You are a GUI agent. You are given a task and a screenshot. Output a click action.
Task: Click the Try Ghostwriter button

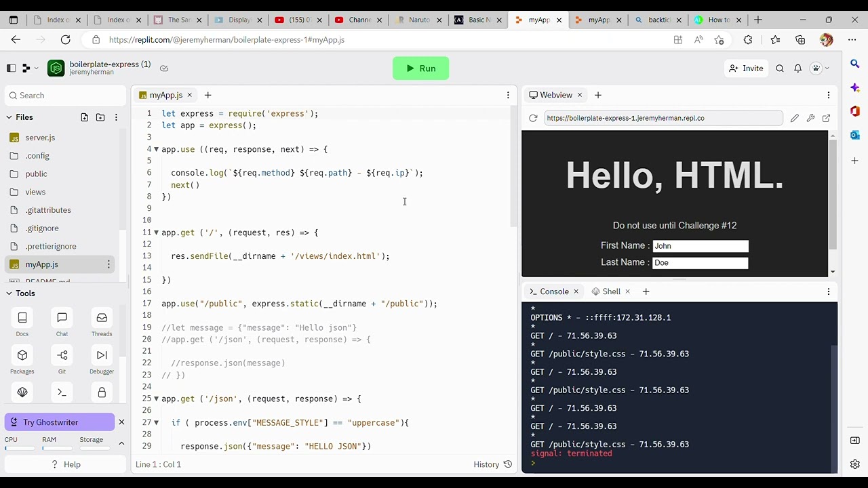pos(60,422)
